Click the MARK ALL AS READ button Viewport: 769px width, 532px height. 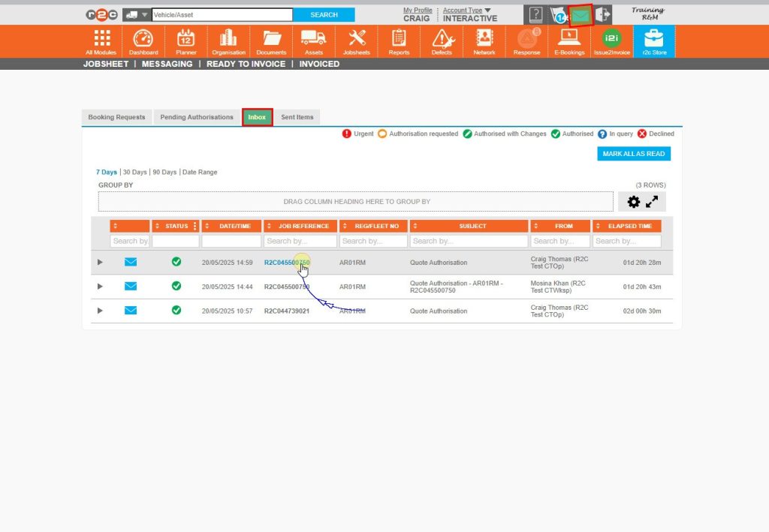[x=635, y=154]
